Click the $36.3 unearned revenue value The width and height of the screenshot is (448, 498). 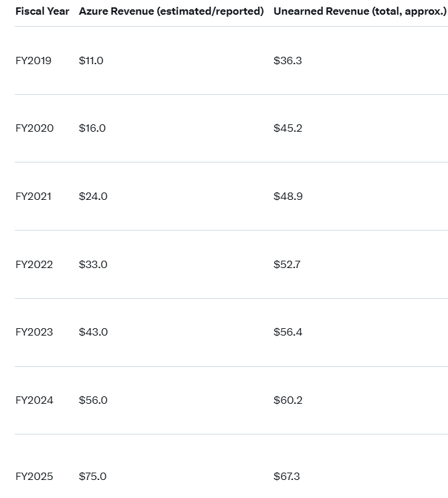point(288,61)
